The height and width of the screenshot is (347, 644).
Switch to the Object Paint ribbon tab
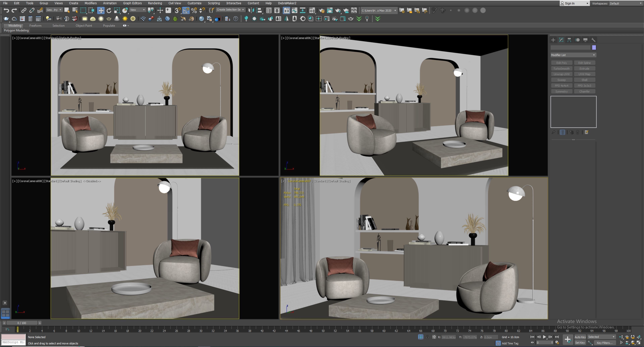point(84,25)
